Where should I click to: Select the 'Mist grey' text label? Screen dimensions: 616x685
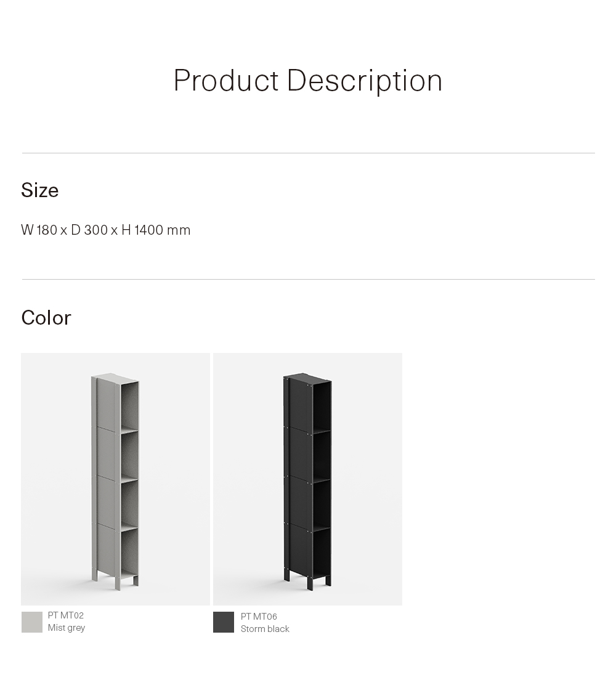(67, 627)
